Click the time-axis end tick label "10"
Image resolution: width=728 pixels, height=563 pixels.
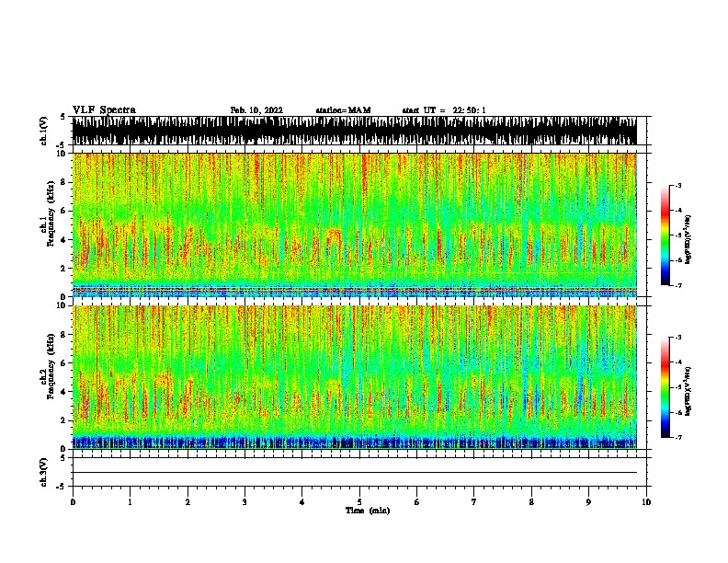coord(646,502)
